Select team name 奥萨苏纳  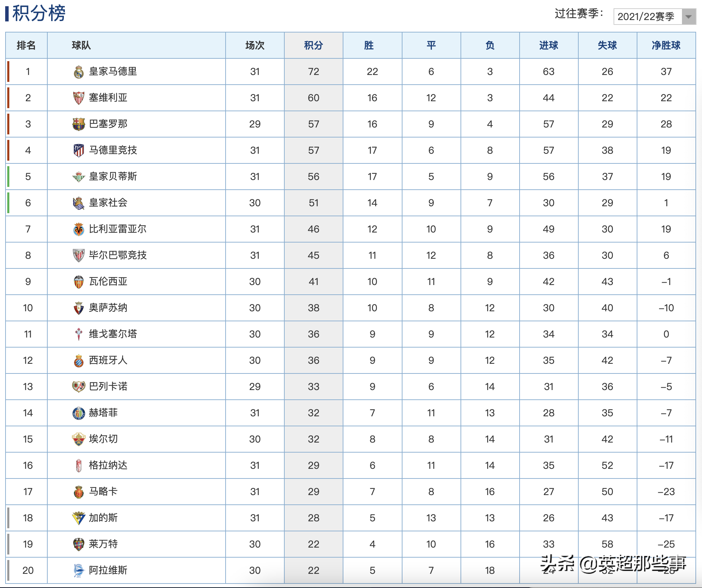pyautogui.click(x=108, y=308)
